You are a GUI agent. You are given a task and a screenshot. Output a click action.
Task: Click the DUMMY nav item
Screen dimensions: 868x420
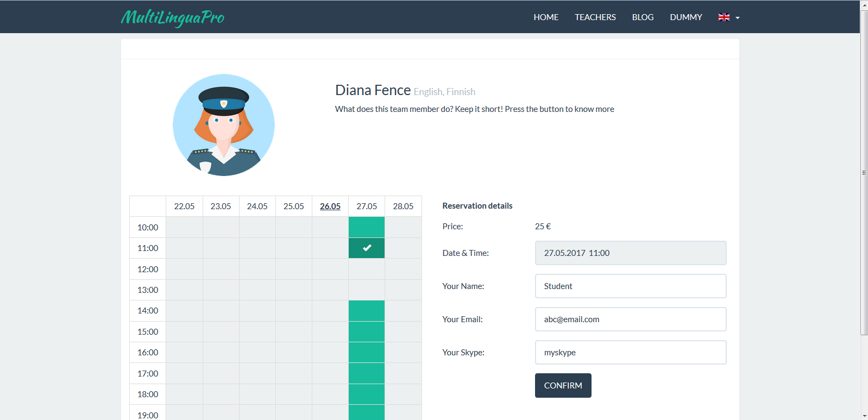686,17
